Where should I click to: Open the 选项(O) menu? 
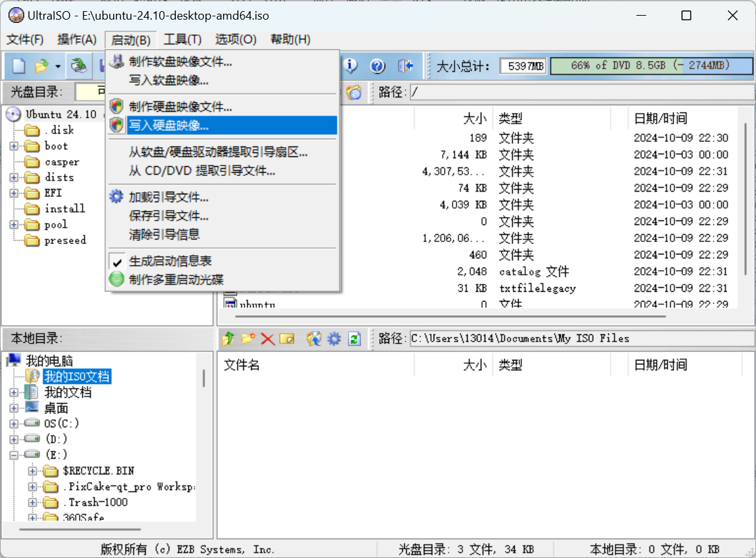236,39
